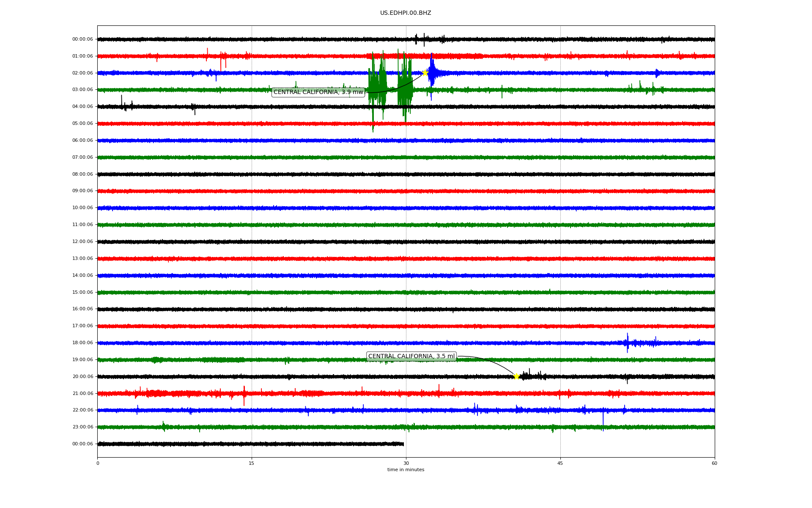Click the 23:00:06 time label
812x508 pixels.
pos(82,427)
